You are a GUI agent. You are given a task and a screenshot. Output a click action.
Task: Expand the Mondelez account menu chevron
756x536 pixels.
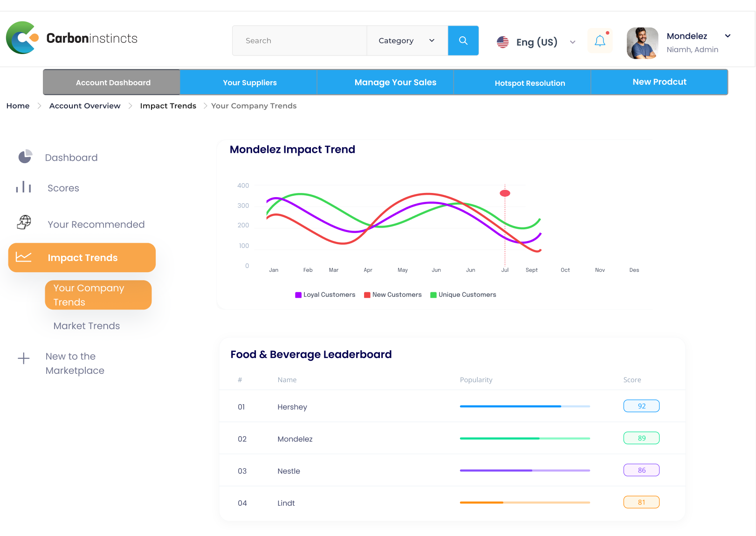coord(728,36)
